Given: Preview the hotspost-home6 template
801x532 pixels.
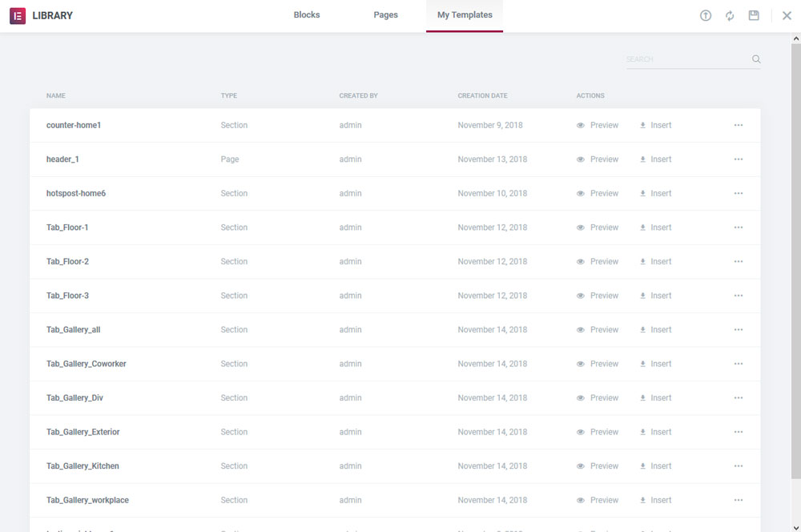Looking at the screenshot, I should (598, 194).
